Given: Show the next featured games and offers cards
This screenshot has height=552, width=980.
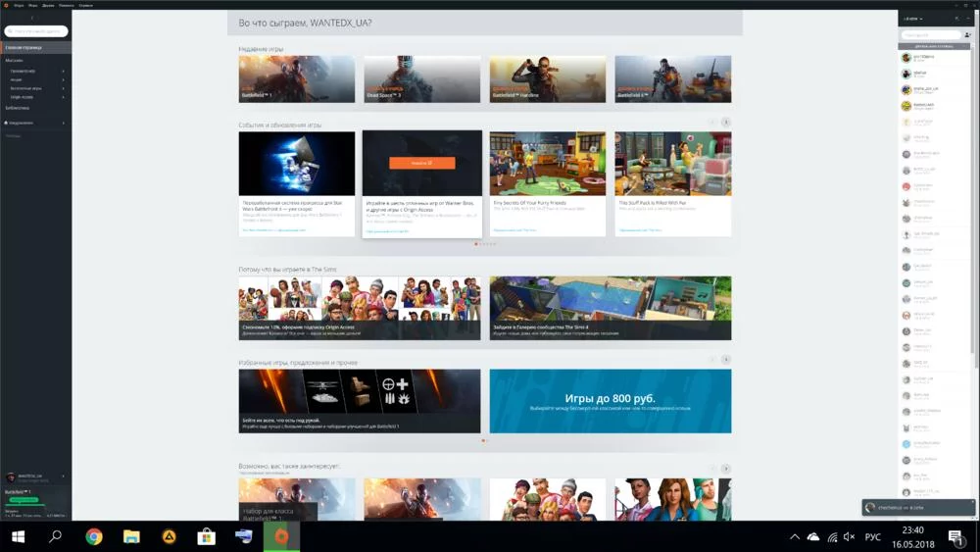Looking at the screenshot, I should [725, 360].
